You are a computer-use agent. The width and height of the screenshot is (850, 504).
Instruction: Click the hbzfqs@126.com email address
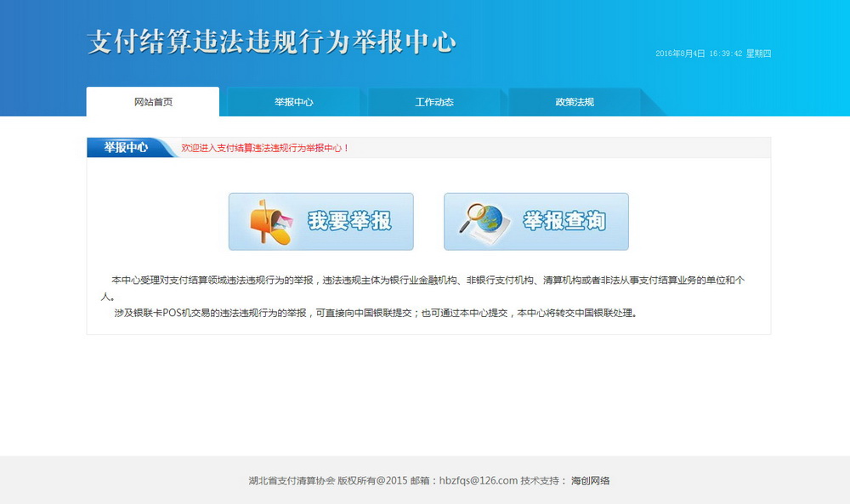(479, 480)
